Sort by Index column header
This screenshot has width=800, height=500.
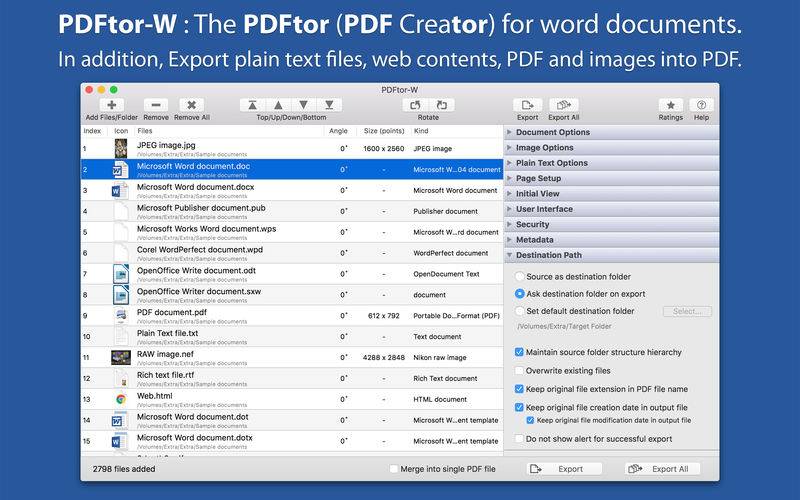pyautogui.click(x=92, y=131)
